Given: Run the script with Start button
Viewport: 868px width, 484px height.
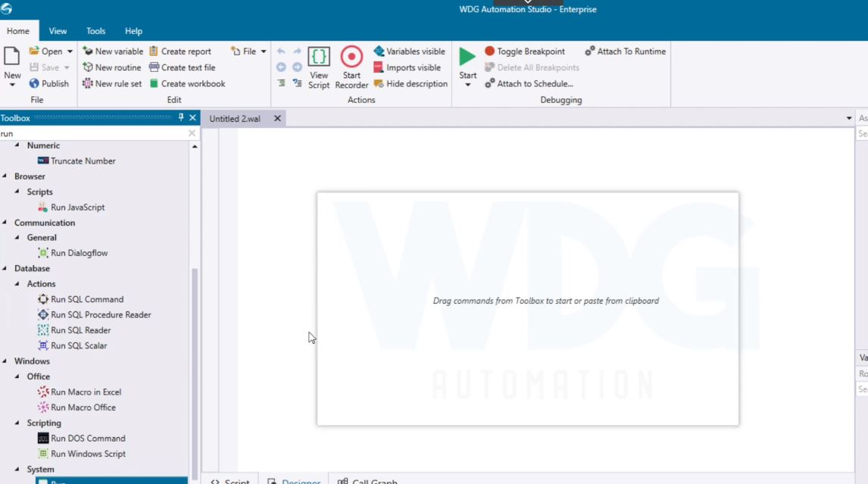Looking at the screenshot, I should [x=467, y=62].
